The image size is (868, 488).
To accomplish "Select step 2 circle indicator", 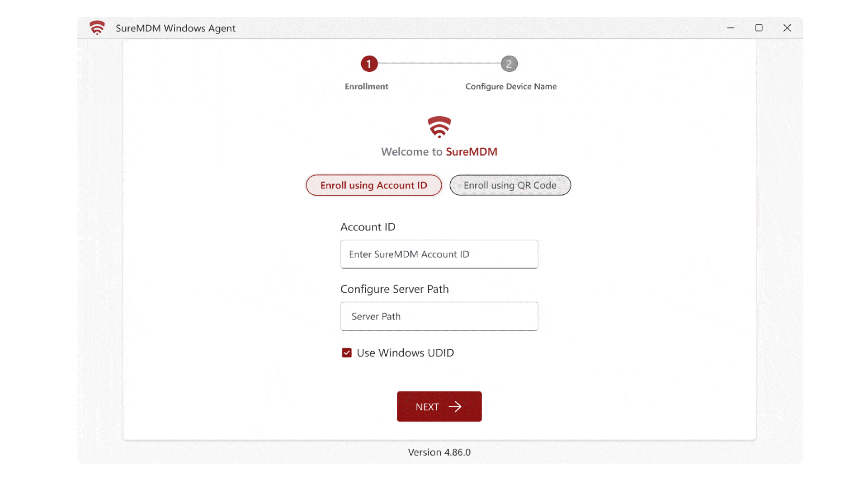I will pyautogui.click(x=509, y=64).
